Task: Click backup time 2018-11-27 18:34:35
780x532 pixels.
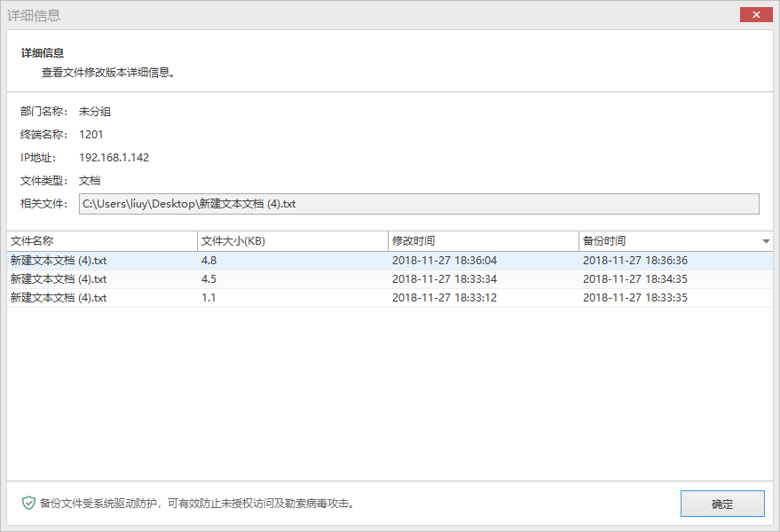Action: pos(634,279)
